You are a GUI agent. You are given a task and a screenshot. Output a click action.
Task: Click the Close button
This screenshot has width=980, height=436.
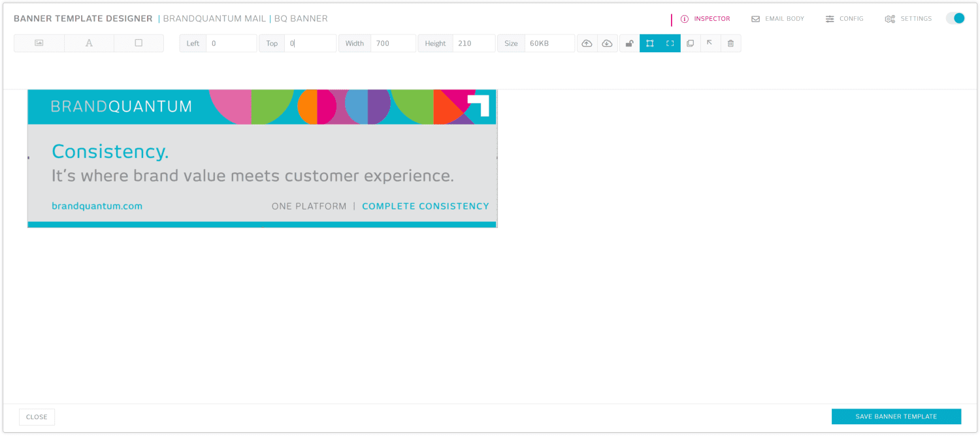click(37, 417)
